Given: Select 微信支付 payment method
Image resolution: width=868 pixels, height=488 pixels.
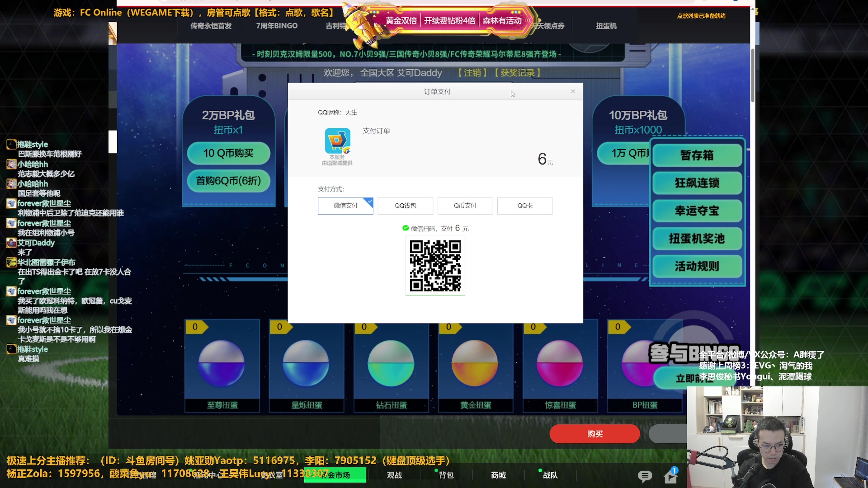Looking at the screenshot, I should pyautogui.click(x=345, y=206).
